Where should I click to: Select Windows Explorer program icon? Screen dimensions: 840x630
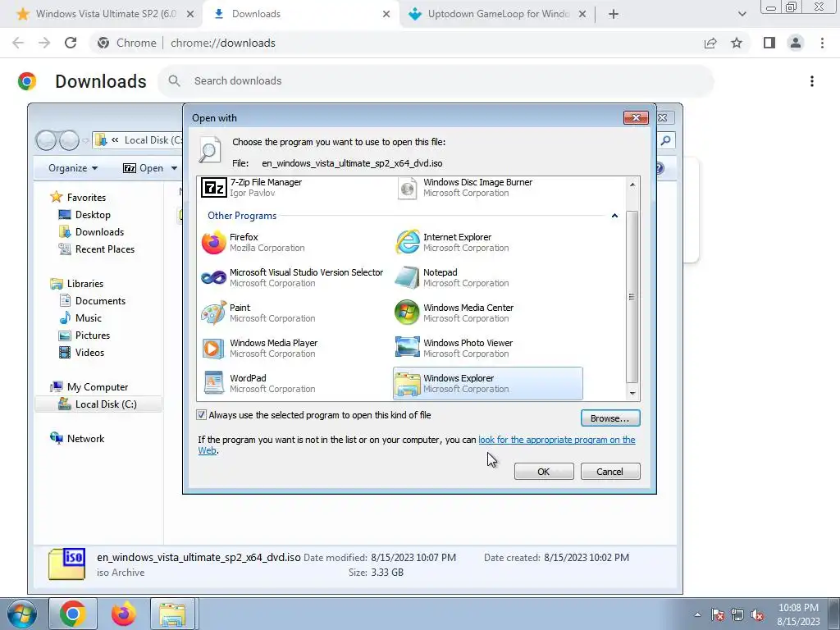point(407,384)
